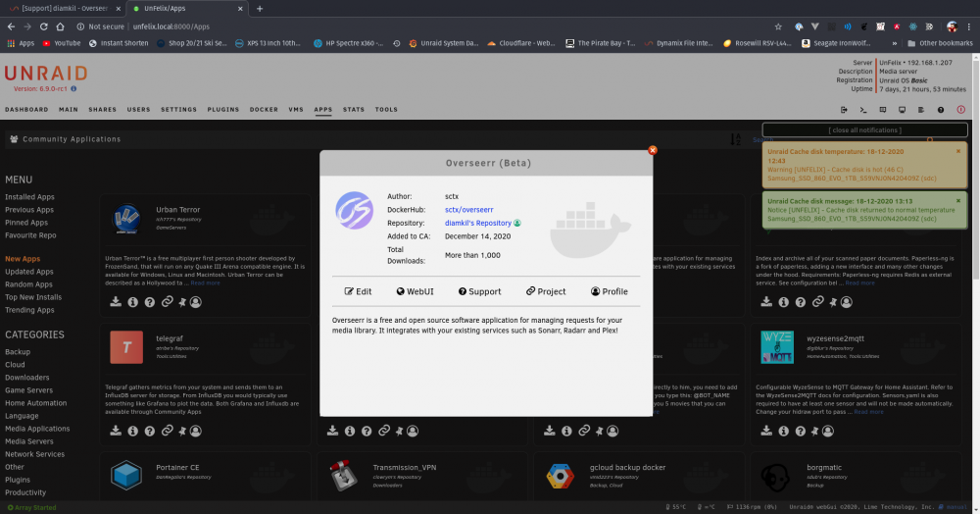Open the Stats tab
The height and width of the screenshot is (514, 980).
[x=353, y=110]
